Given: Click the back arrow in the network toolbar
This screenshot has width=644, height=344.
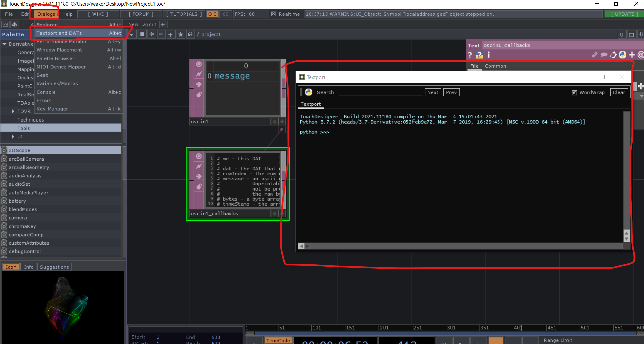Looking at the screenshot, I should coord(152,34).
